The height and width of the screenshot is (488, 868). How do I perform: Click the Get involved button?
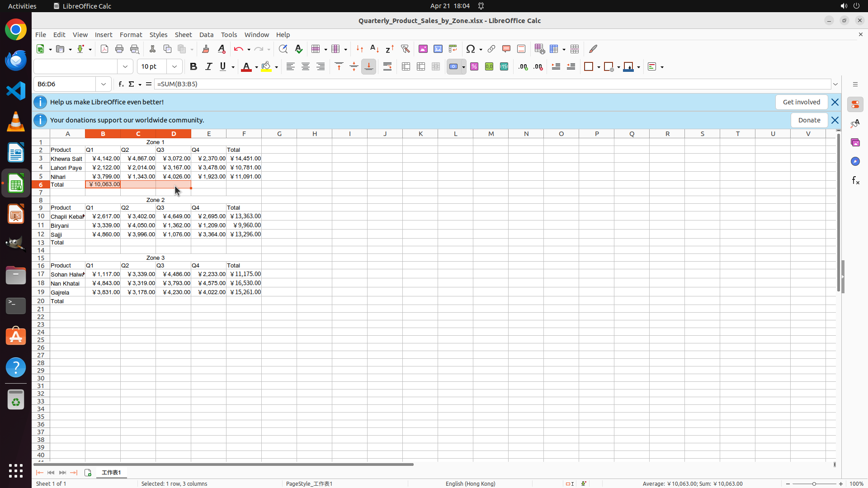[801, 102]
